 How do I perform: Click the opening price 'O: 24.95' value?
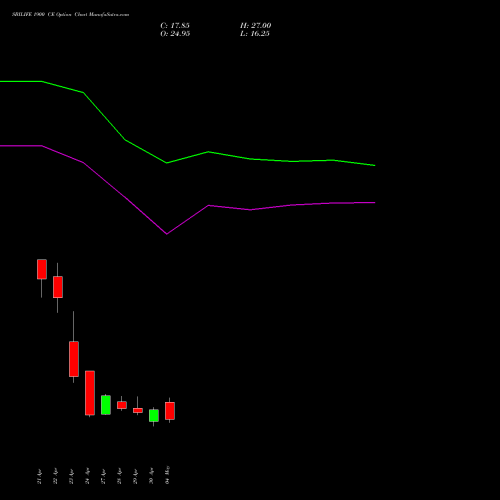[175, 33]
